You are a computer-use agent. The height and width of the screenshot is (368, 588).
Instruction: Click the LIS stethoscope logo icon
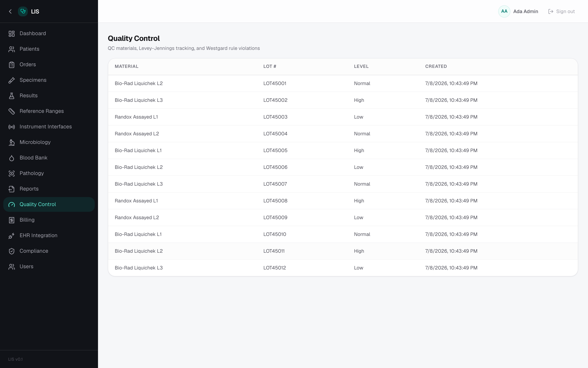click(23, 11)
